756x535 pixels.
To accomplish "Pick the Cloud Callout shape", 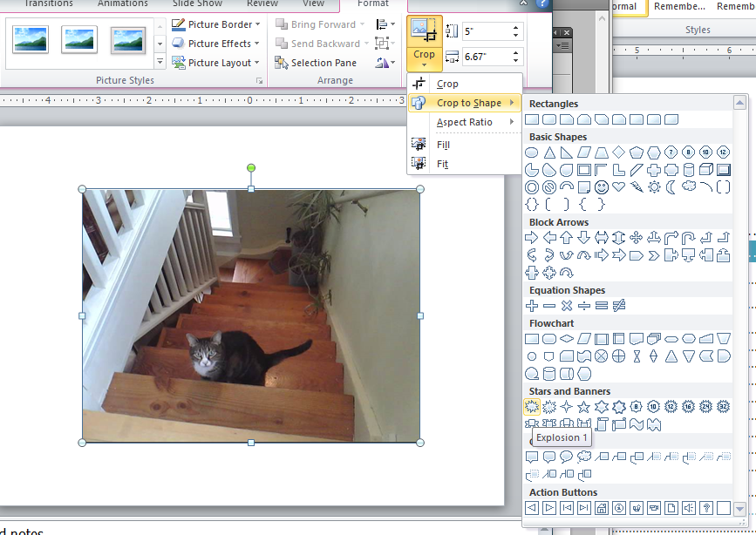I will (x=584, y=457).
